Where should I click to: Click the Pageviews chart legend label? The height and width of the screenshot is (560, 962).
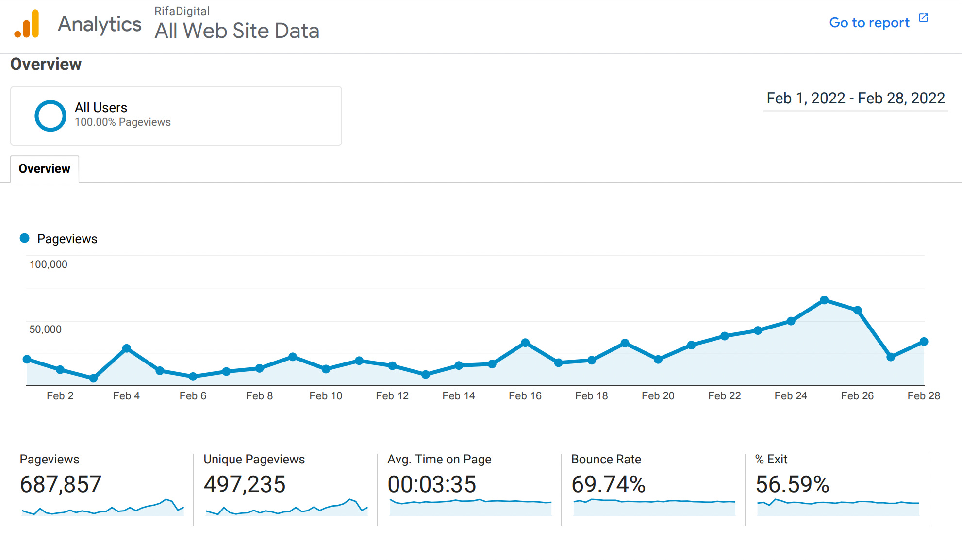point(67,239)
